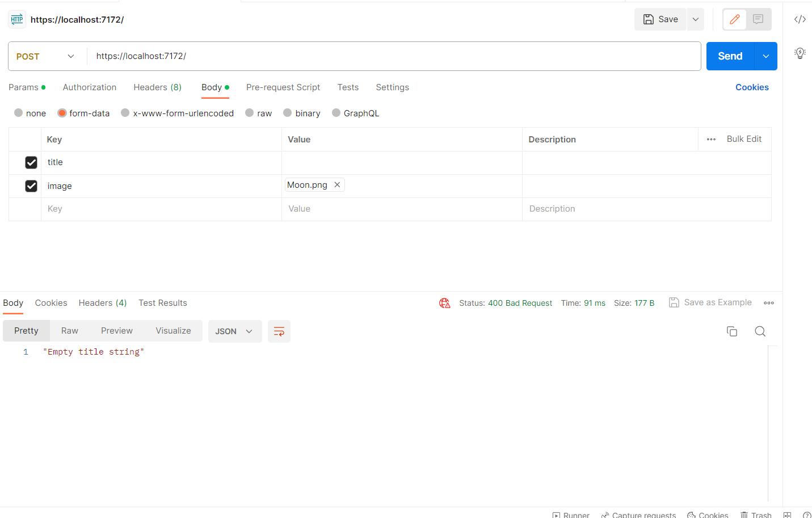812x518 pixels.
Task: Open Bulk Edit for form-data
Action: [744, 139]
